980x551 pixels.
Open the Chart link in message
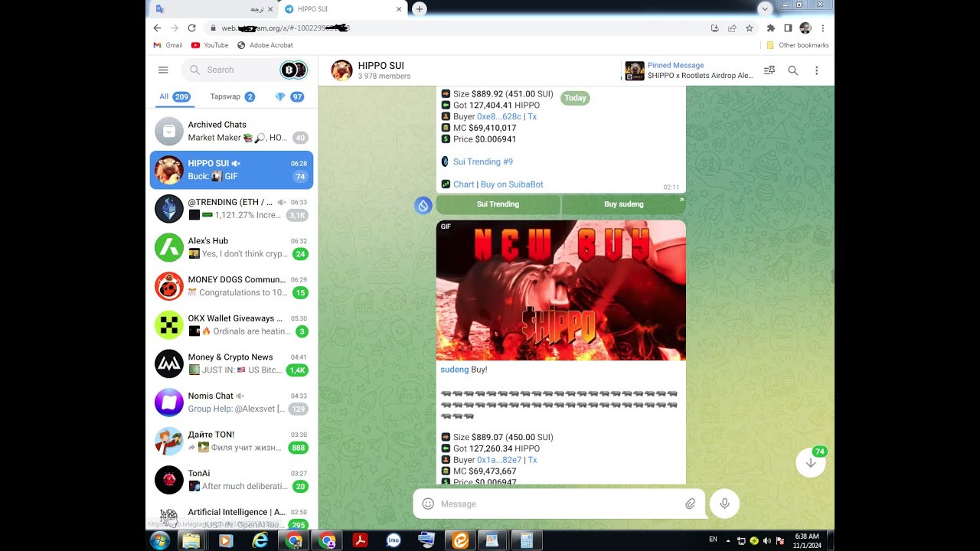[464, 184]
